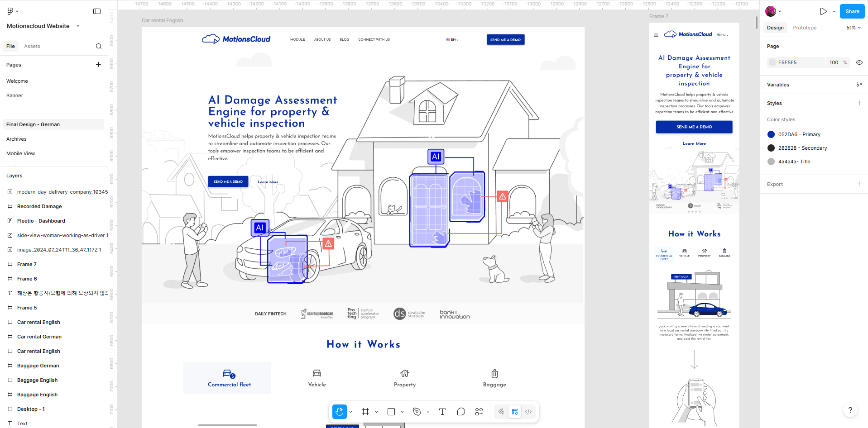This screenshot has height=428, width=868.
Task: Open the 51% zoom dropdown
Action: 854,28
